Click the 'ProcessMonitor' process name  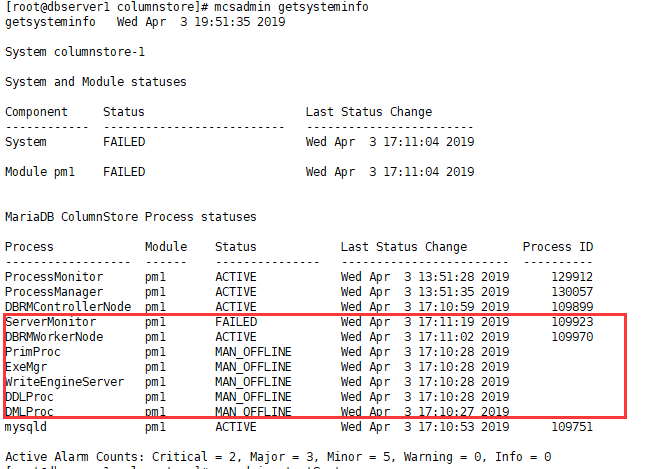[54, 277]
